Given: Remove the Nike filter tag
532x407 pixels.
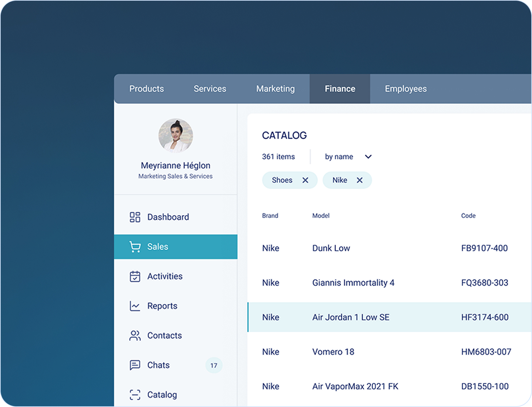Looking at the screenshot, I should [360, 180].
